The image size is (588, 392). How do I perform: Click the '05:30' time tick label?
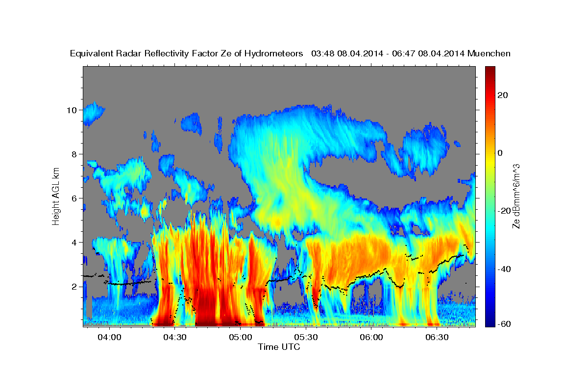[306, 338]
